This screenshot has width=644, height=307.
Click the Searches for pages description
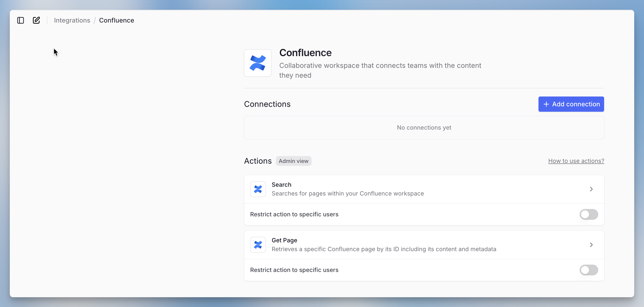click(x=348, y=194)
